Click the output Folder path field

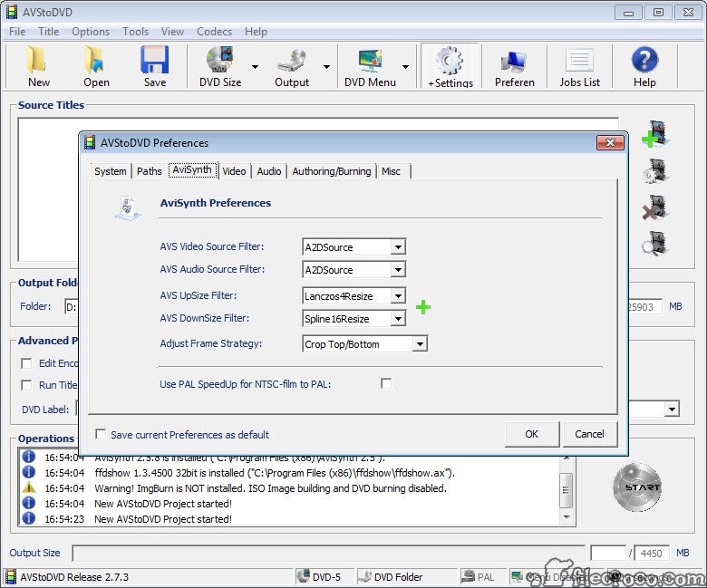[x=72, y=307]
